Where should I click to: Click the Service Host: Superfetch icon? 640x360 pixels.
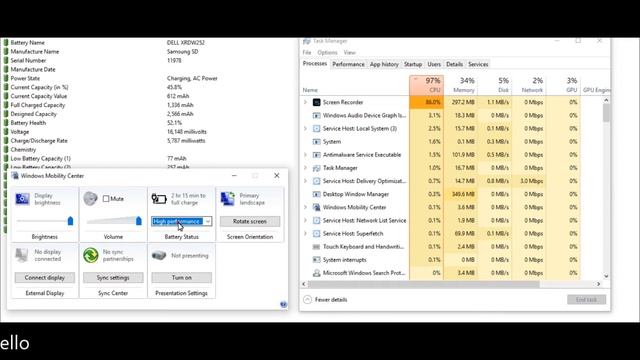pyautogui.click(x=316, y=233)
